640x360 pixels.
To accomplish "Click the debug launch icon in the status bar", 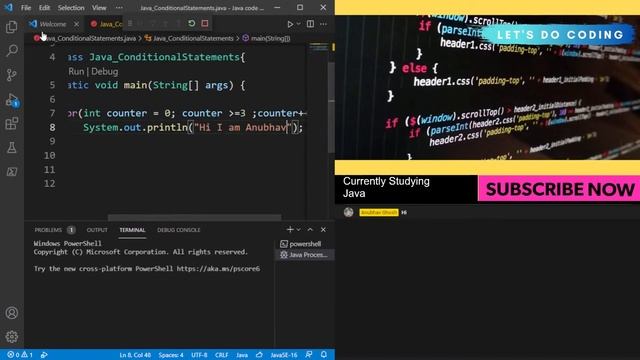I will point(44,355).
